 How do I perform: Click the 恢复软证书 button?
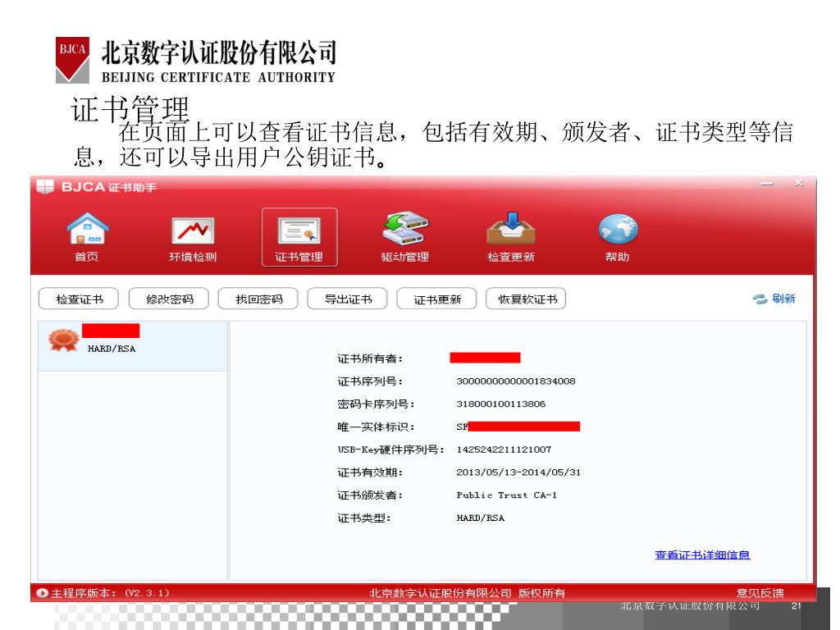click(x=526, y=299)
